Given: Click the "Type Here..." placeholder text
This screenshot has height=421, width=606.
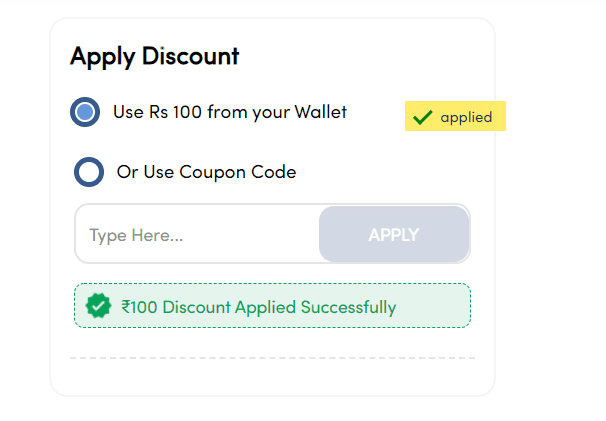Looking at the screenshot, I should (136, 236).
